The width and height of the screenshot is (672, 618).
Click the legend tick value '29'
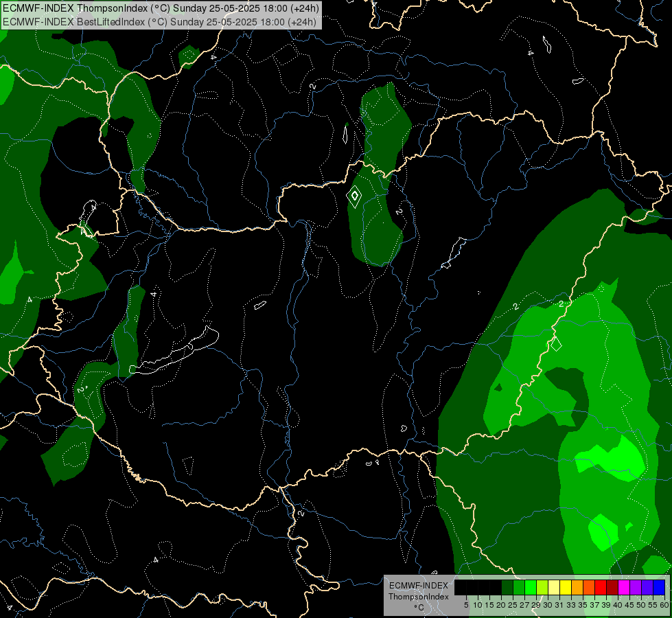click(537, 605)
